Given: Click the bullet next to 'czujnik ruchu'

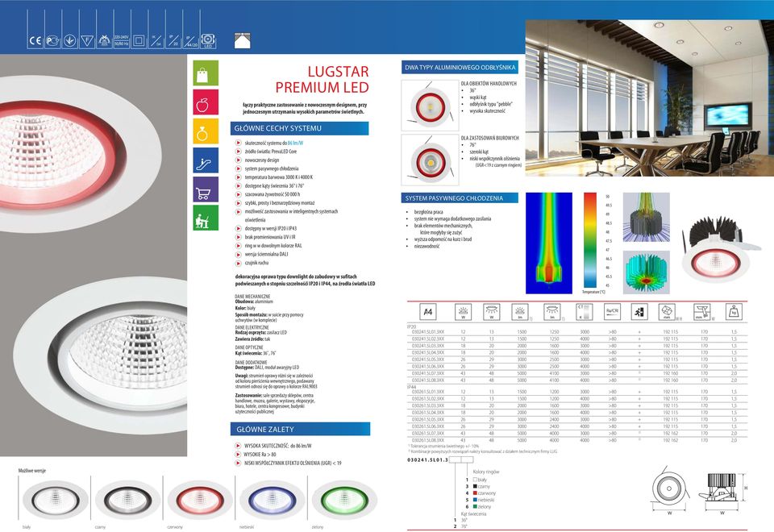Looking at the screenshot, I should [239, 263].
